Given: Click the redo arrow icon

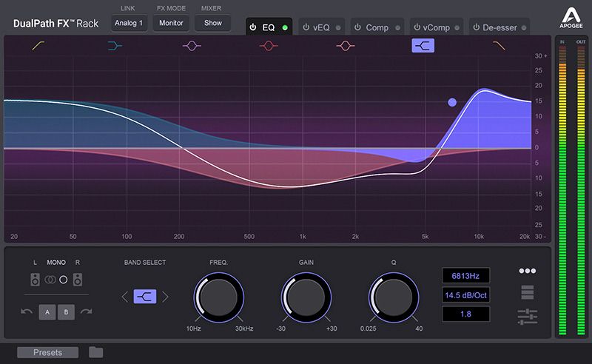Looking at the screenshot, I should 86,311.
